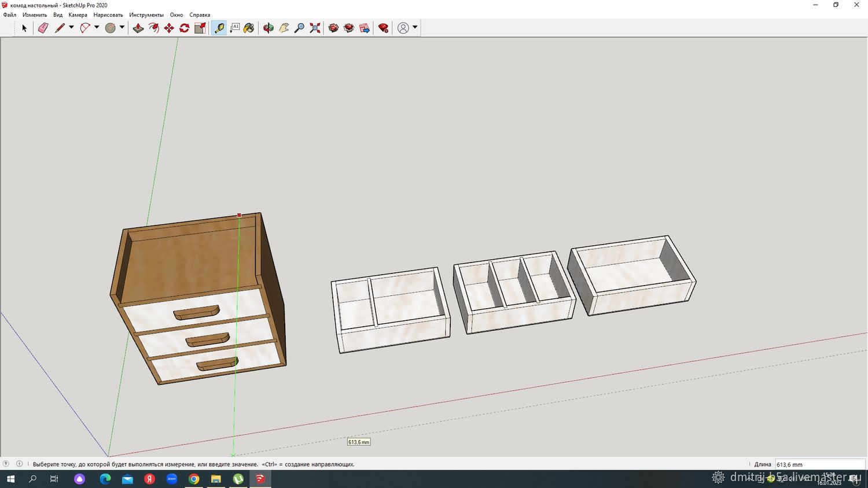
Task: Select the Paint Bucket tool
Action: pos(249,28)
